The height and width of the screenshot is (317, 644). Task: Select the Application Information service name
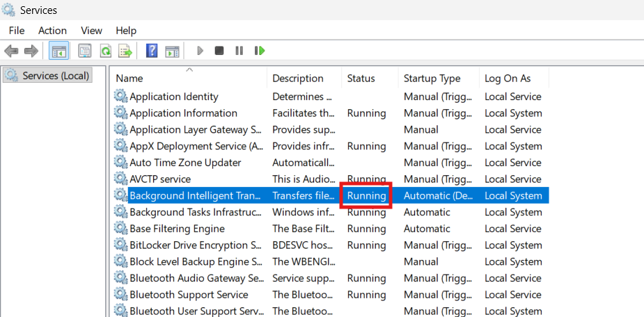point(184,113)
